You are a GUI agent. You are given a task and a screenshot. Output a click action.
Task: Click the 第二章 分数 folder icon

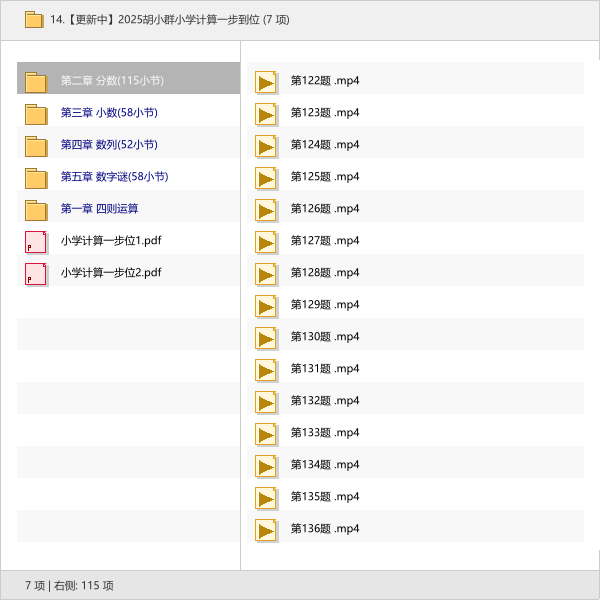click(36, 81)
